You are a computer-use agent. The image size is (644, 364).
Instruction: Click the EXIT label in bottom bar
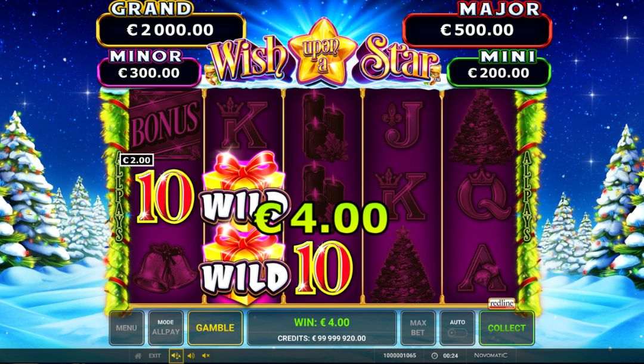[155, 356]
